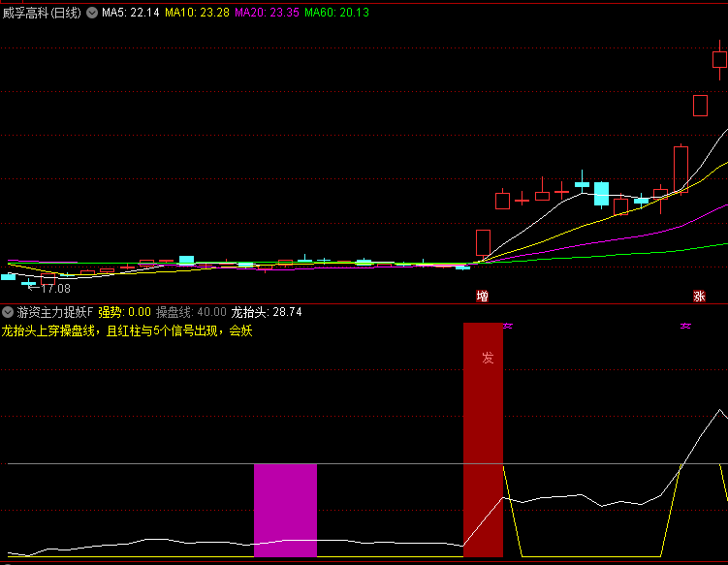728x565 pixels.
Task: Click the 操盘线 value label
Action: pyautogui.click(x=191, y=312)
